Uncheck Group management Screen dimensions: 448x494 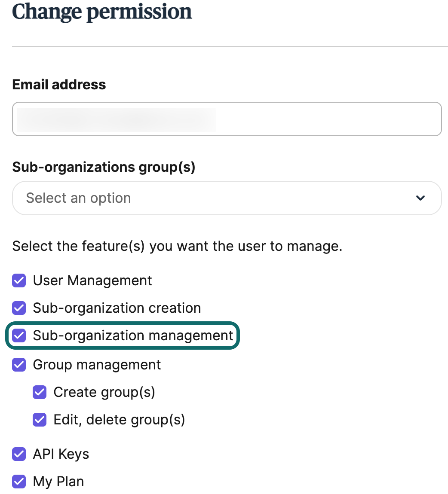click(x=19, y=365)
